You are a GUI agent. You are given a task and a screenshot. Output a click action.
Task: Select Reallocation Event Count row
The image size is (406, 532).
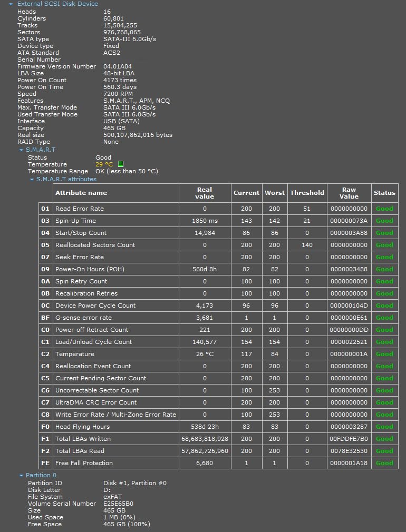point(218,366)
